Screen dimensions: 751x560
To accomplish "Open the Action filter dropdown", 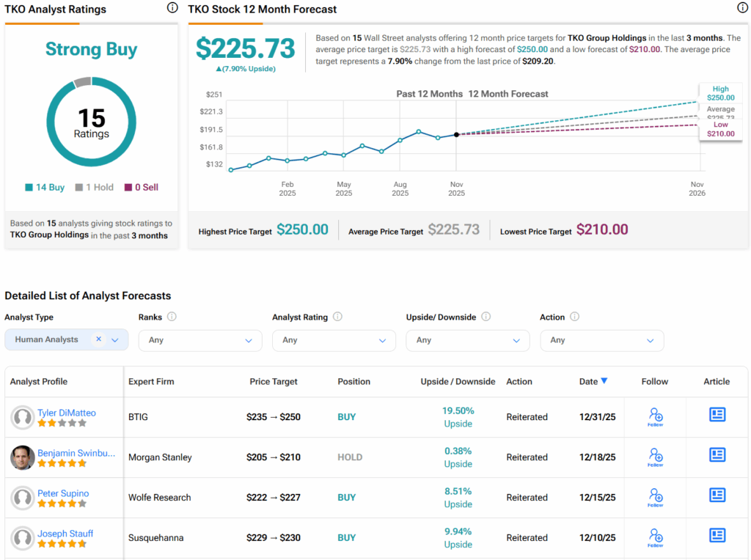I will point(601,340).
